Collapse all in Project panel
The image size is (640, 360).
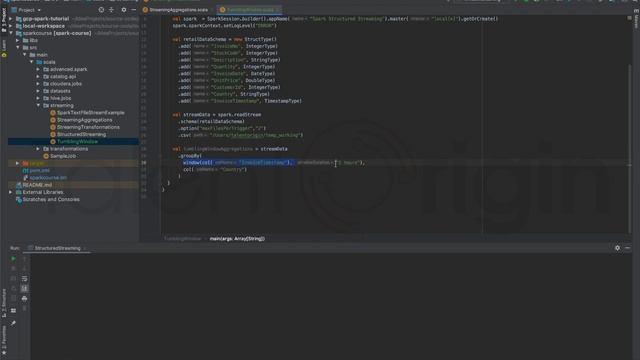point(111,10)
